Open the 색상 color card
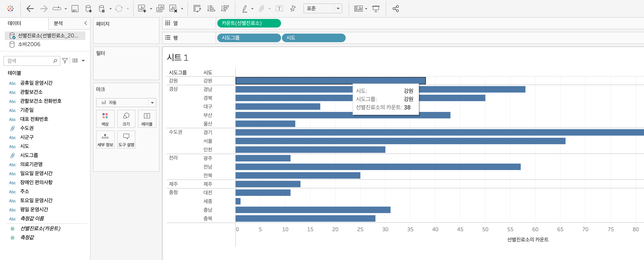Viewport: 644px width, 260px height. click(x=105, y=119)
